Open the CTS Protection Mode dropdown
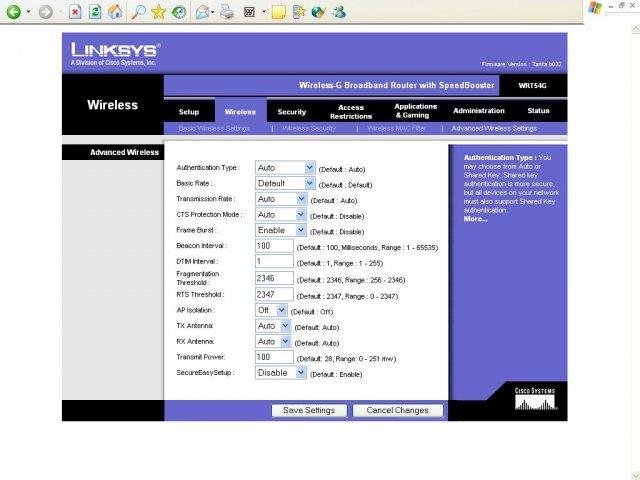 (281, 214)
